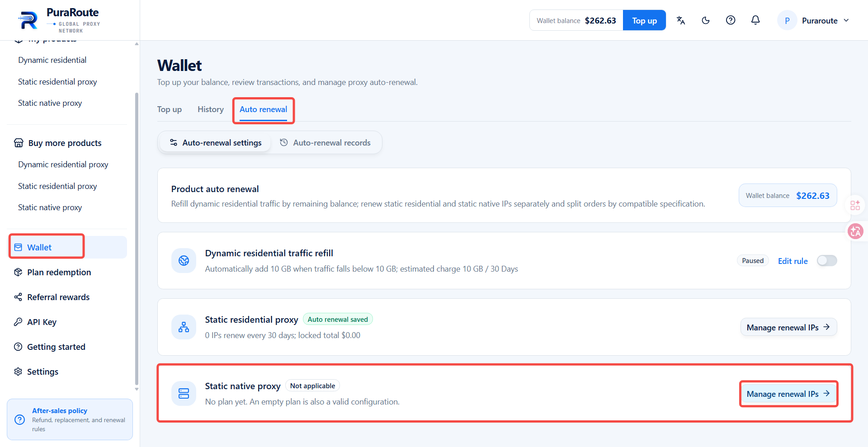
Task: Open Referral rewards page
Action: coord(58,297)
